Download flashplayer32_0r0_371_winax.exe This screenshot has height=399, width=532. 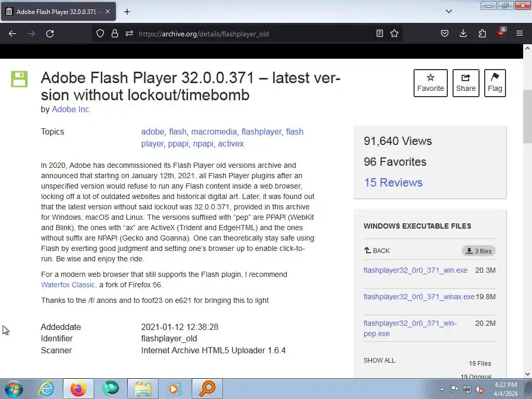(x=419, y=297)
